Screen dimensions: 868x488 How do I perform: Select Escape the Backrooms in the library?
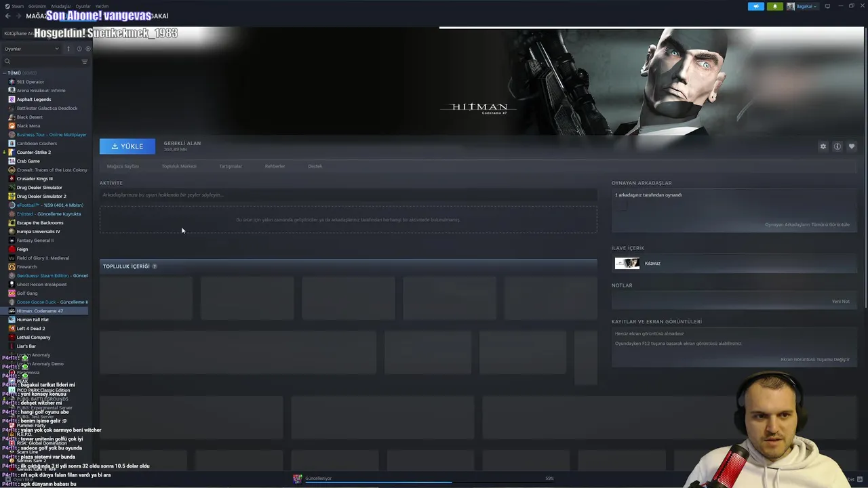point(40,223)
